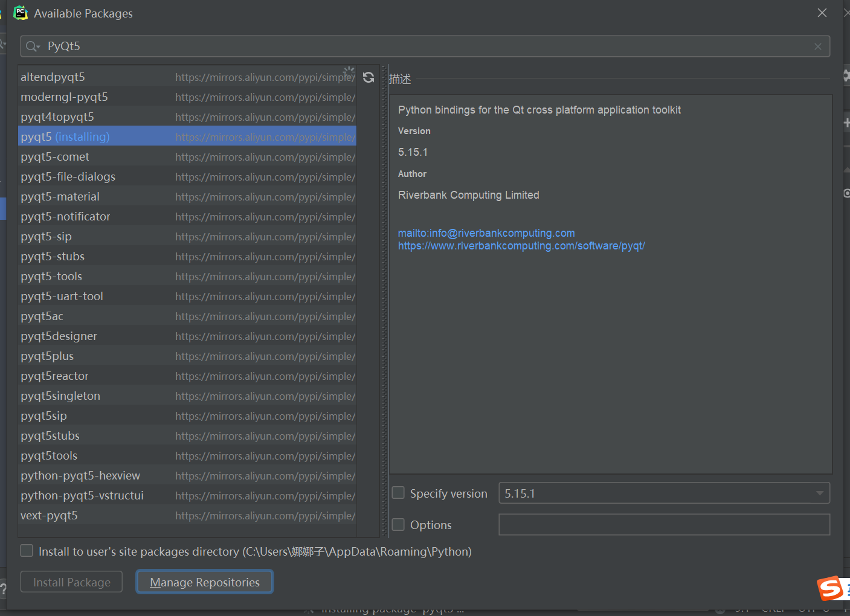Select pyqt5ac package row
This screenshot has width=850, height=616.
tap(187, 316)
